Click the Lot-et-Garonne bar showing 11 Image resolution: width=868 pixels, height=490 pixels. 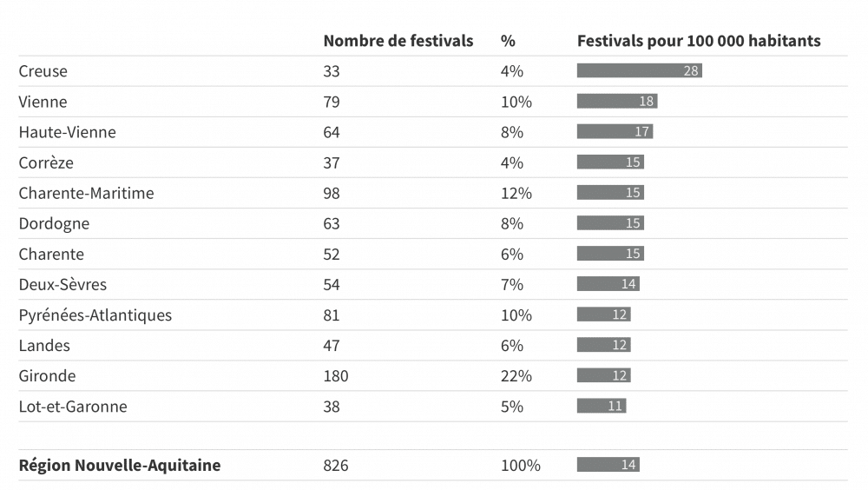click(601, 406)
